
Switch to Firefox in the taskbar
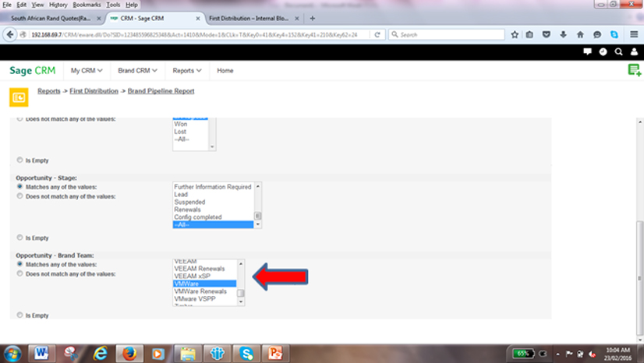click(129, 353)
